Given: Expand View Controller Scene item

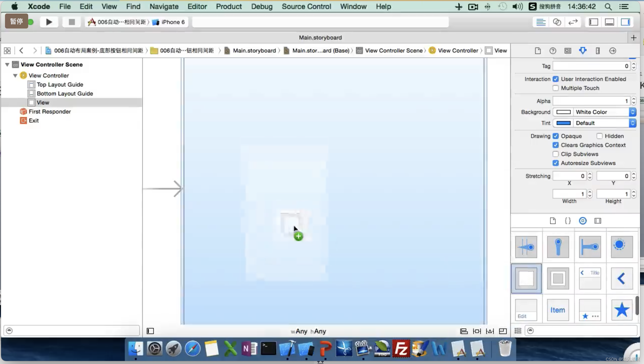Looking at the screenshot, I should (7, 64).
